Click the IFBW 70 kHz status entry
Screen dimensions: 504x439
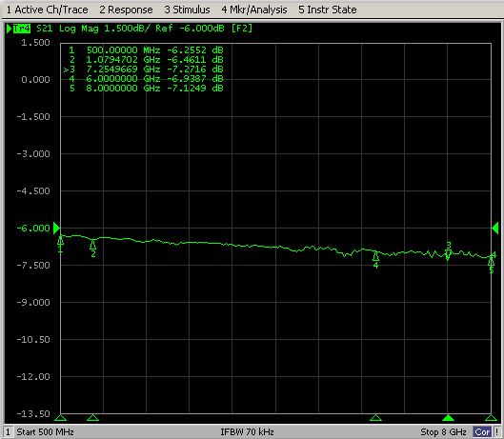coord(247,432)
